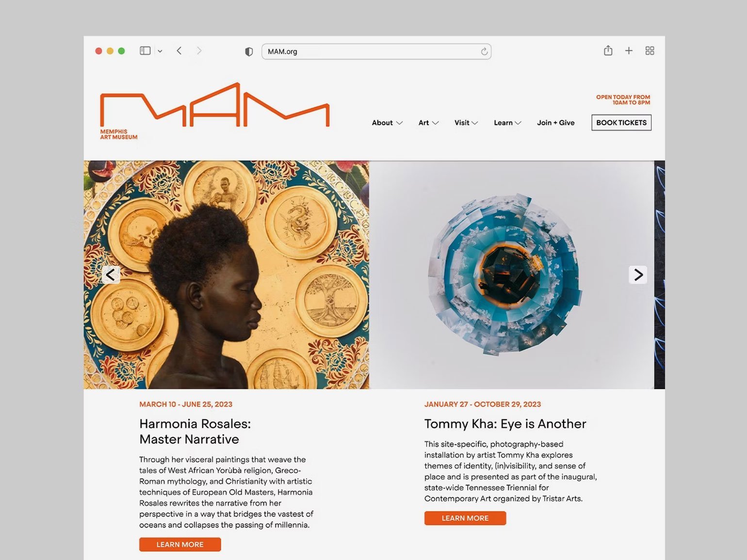Expand the Art dropdown menu
747x560 pixels.
pyautogui.click(x=429, y=123)
